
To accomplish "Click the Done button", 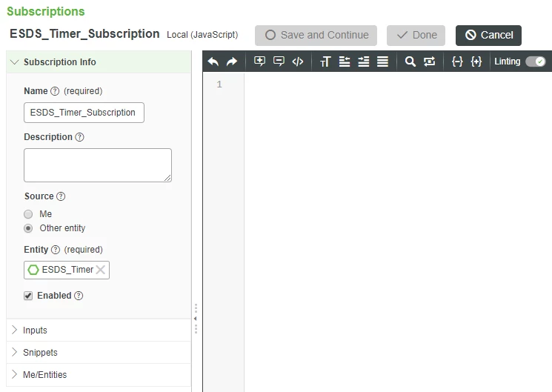I will (x=416, y=36).
